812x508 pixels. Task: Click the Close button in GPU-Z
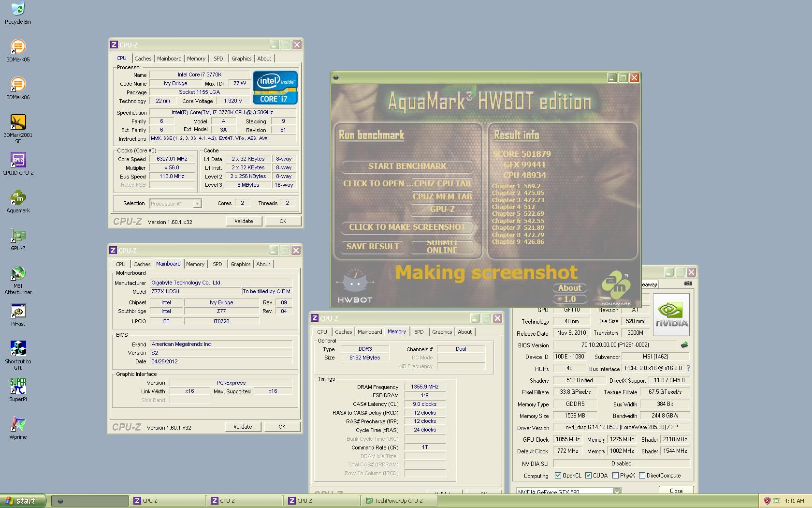click(x=676, y=491)
